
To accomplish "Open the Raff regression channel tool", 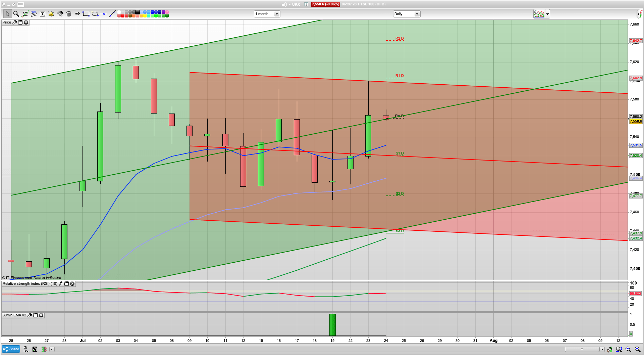I will click(34, 13).
